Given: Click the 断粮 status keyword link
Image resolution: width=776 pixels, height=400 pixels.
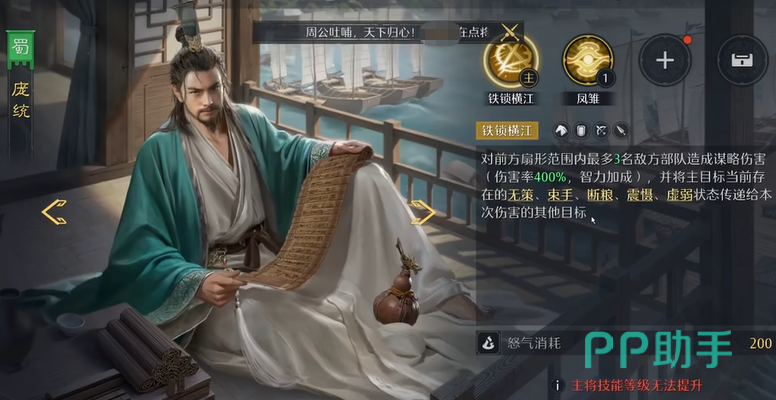Looking at the screenshot, I should pyautogui.click(x=598, y=195).
